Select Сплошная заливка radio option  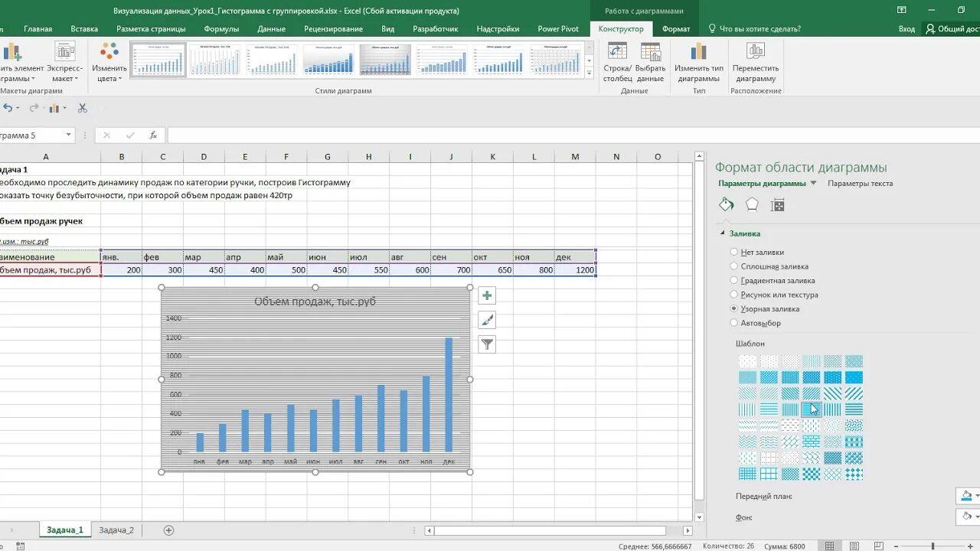pos(734,266)
